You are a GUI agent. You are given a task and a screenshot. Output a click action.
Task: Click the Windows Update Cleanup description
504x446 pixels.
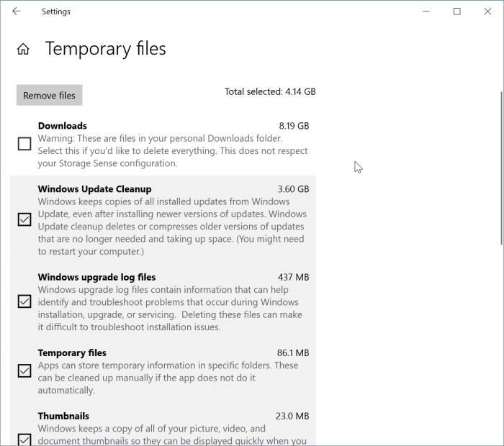tap(172, 227)
